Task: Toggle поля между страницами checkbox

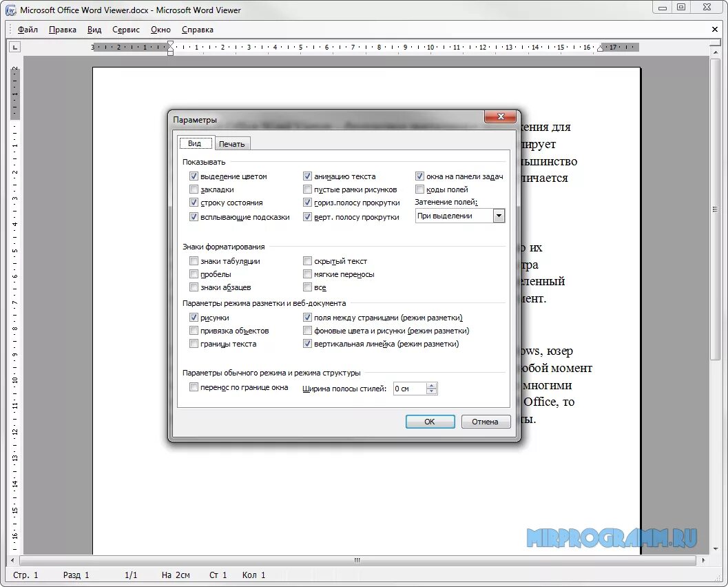Action: click(x=307, y=317)
